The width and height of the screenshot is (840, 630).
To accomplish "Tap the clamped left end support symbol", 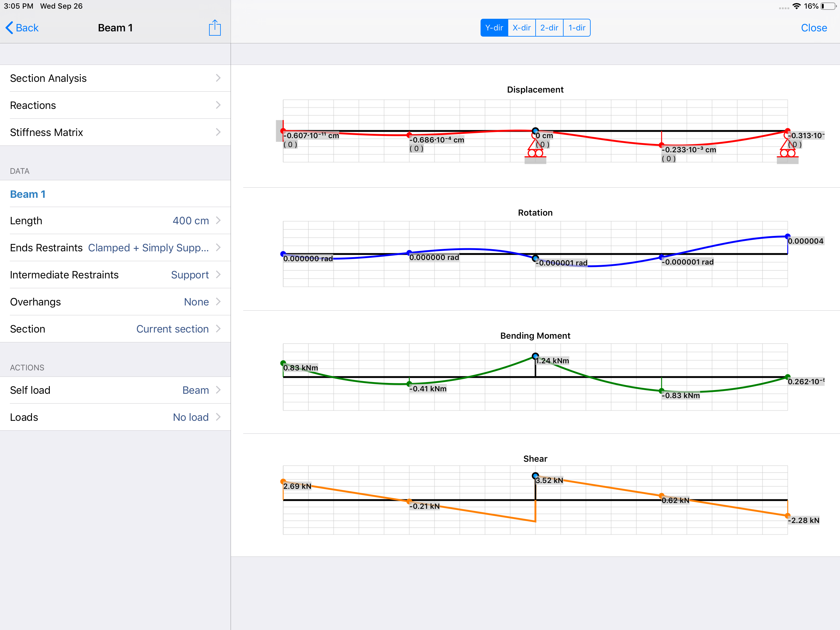I will (x=280, y=131).
